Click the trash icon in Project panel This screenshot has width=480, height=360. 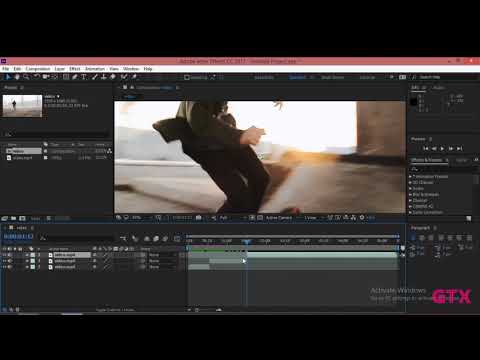pos(49,218)
